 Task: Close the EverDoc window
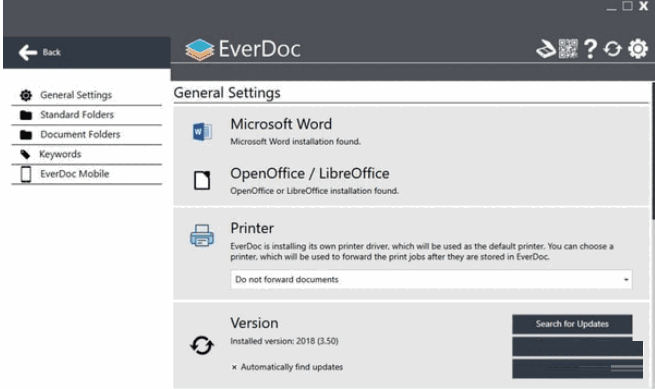[x=643, y=6]
